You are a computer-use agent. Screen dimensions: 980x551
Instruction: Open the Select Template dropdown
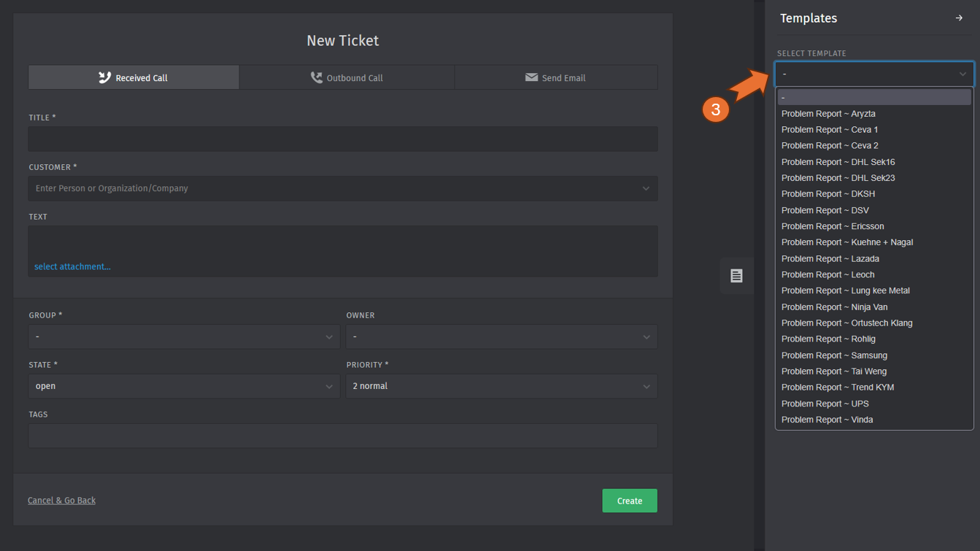873,74
